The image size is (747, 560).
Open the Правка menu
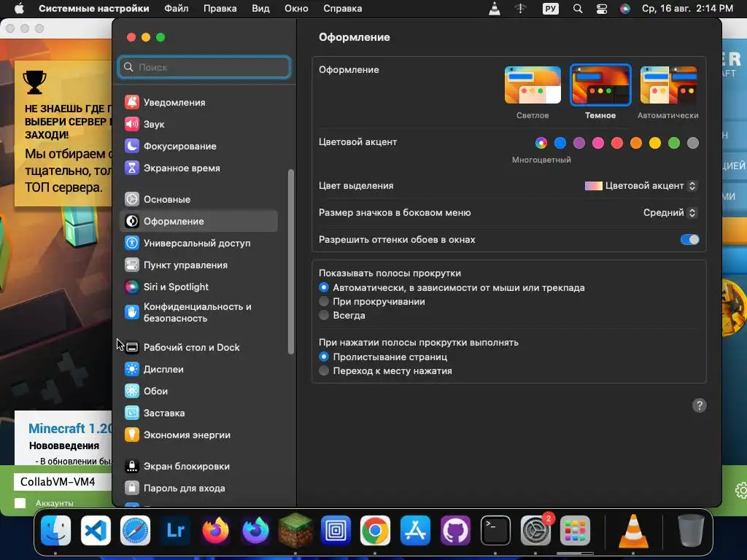(x=220, y=9)
